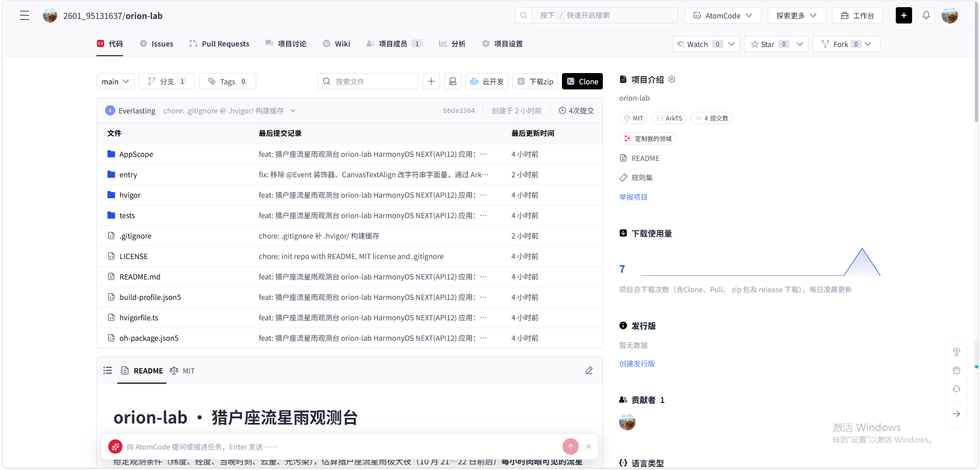The width and height of the screenshot is (980, 470).
Task: Open hvigorfile.ts file
Action: [139, 318]
